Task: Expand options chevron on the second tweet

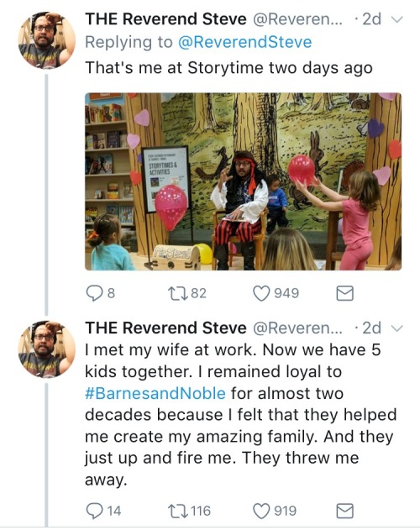Action: [397, 328]
